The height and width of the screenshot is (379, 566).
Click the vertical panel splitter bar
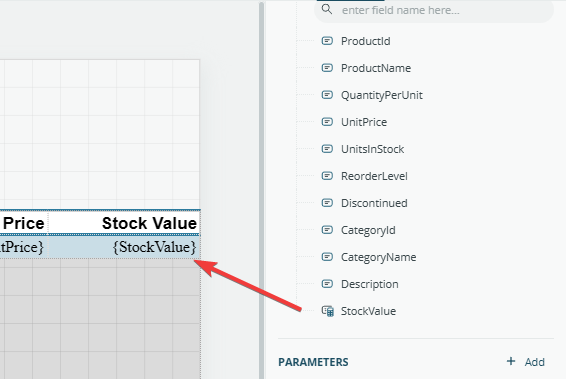262,190
